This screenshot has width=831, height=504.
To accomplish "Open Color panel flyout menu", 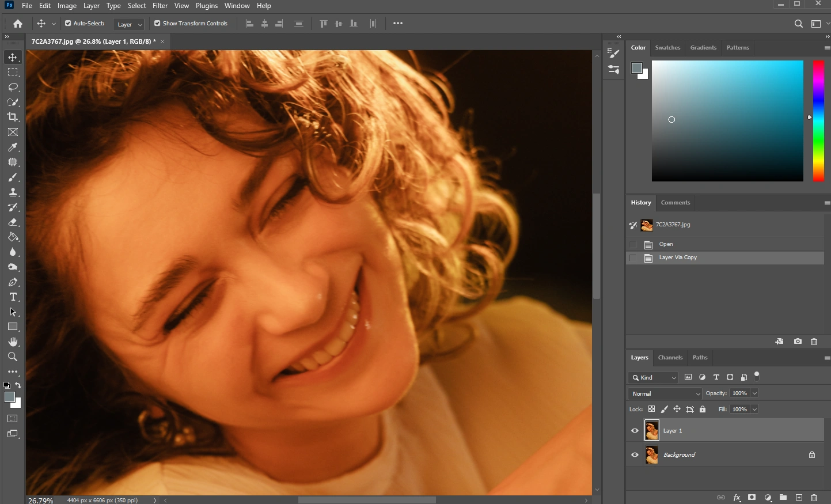I will pyautogui.click(x=827, y=48).
